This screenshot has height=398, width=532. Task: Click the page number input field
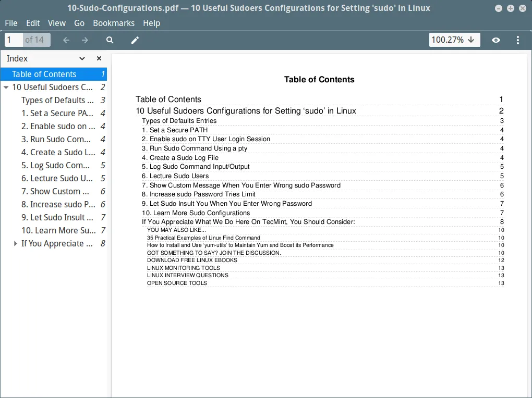coord(13,40)
